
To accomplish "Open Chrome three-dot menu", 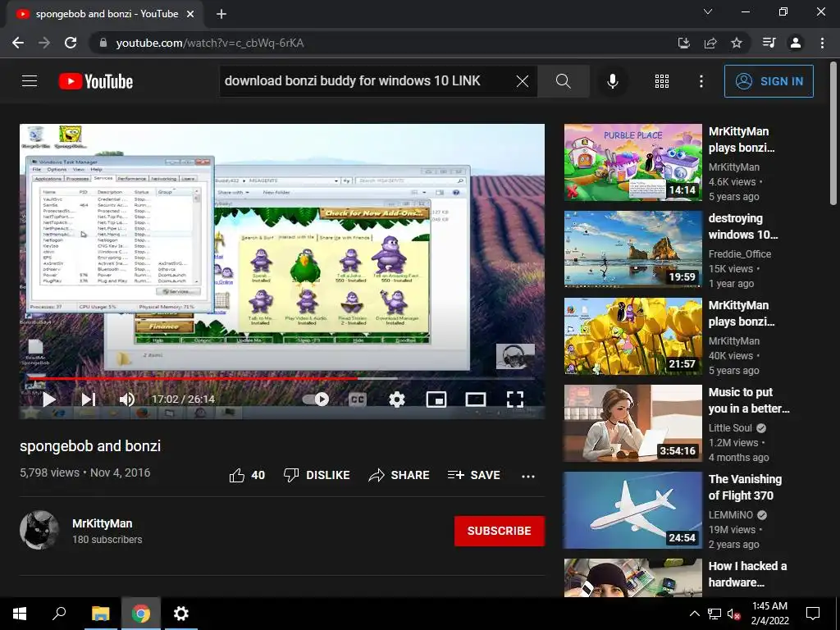I will point(822,43).
